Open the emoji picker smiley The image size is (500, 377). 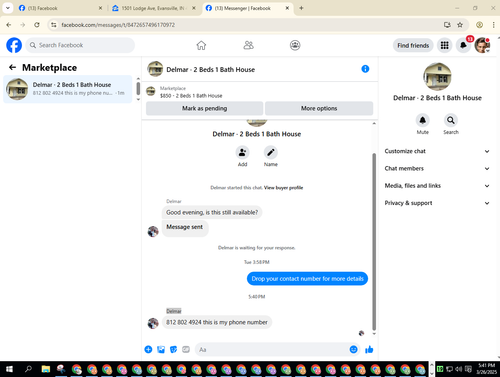tap(354, 349)
